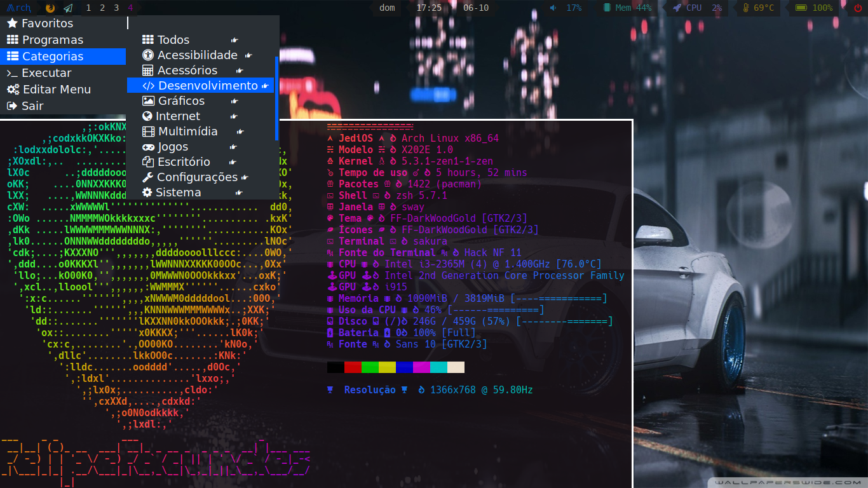Open the Configurações category
868x488 pixels.
[x=200, y=177]
